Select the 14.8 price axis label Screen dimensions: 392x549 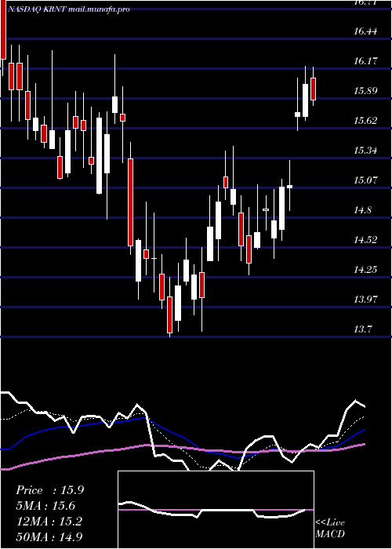(362, 210)
